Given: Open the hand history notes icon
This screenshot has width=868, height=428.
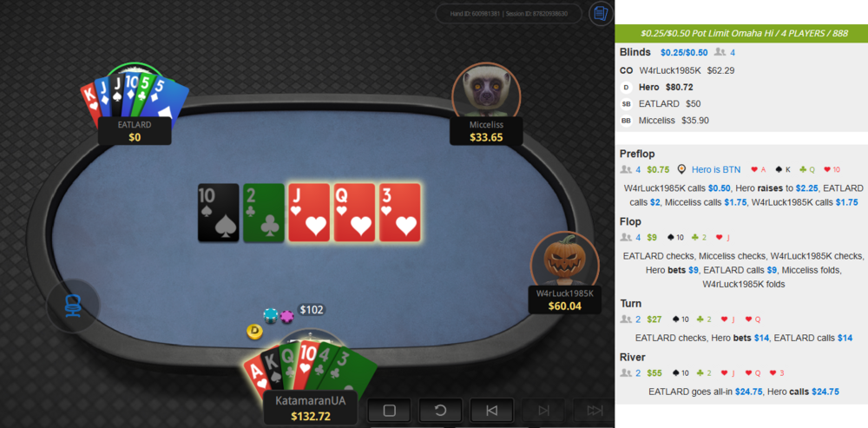Looking at the screenshot, I should (x=600, y=13).
